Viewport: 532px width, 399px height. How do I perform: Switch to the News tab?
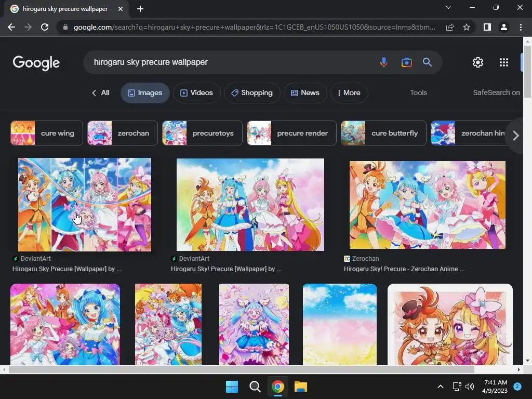tap(305, 93)
